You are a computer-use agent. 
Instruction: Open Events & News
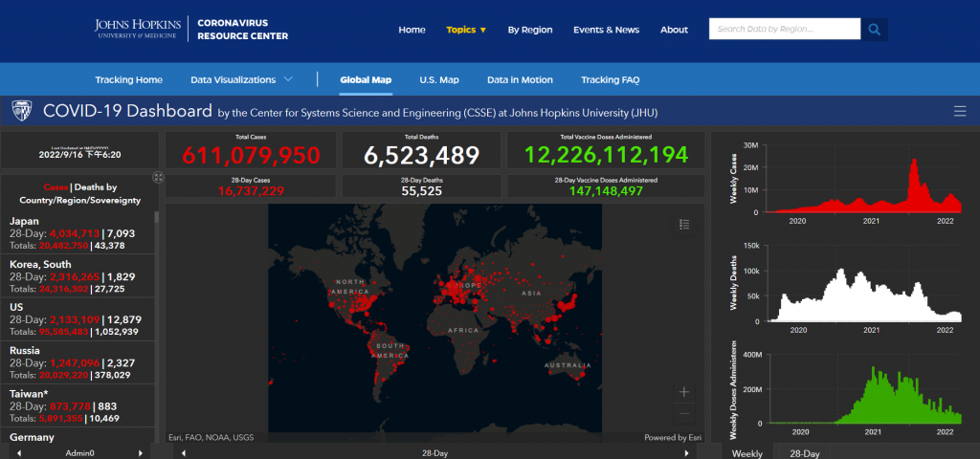click(606, 30)
